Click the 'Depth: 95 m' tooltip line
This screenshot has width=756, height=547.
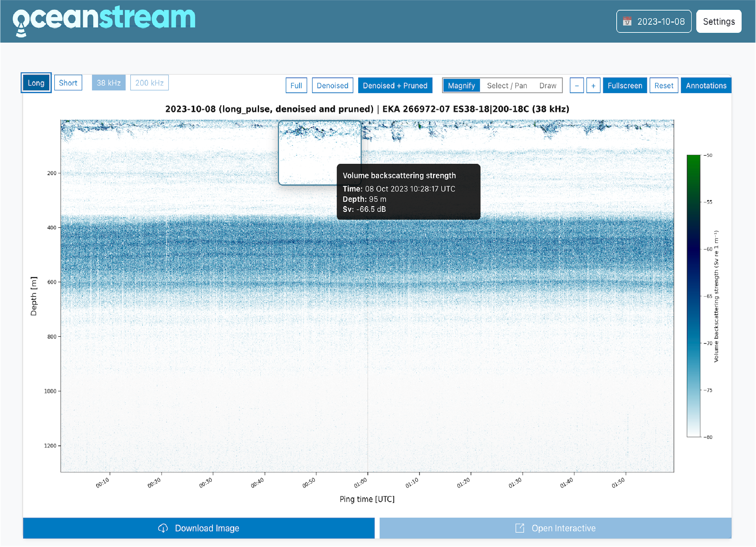click(x=364, y=199)
